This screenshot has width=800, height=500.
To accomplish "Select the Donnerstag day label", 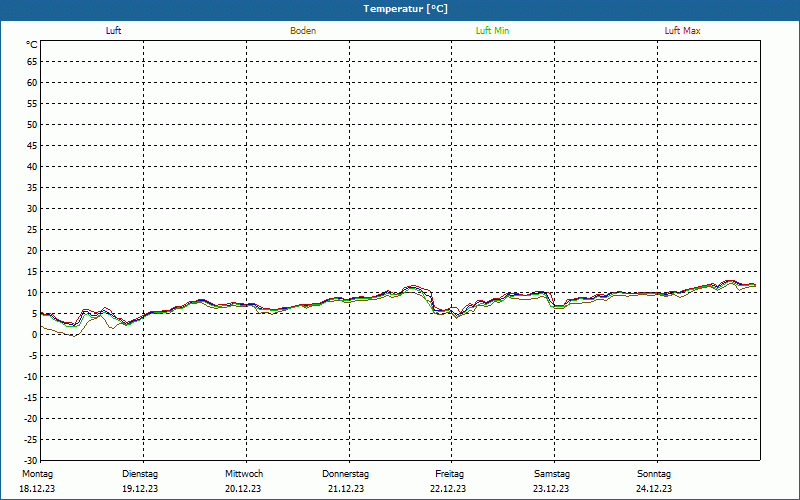I will (x=345, y=474).
